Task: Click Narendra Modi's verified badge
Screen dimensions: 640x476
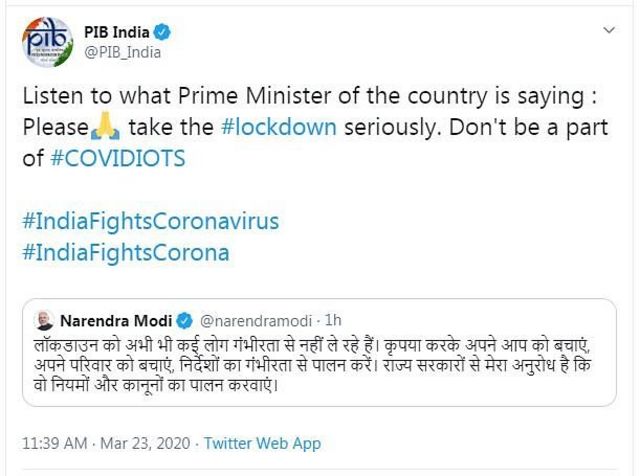Action: pyautogui.click(x=184, y=323)
